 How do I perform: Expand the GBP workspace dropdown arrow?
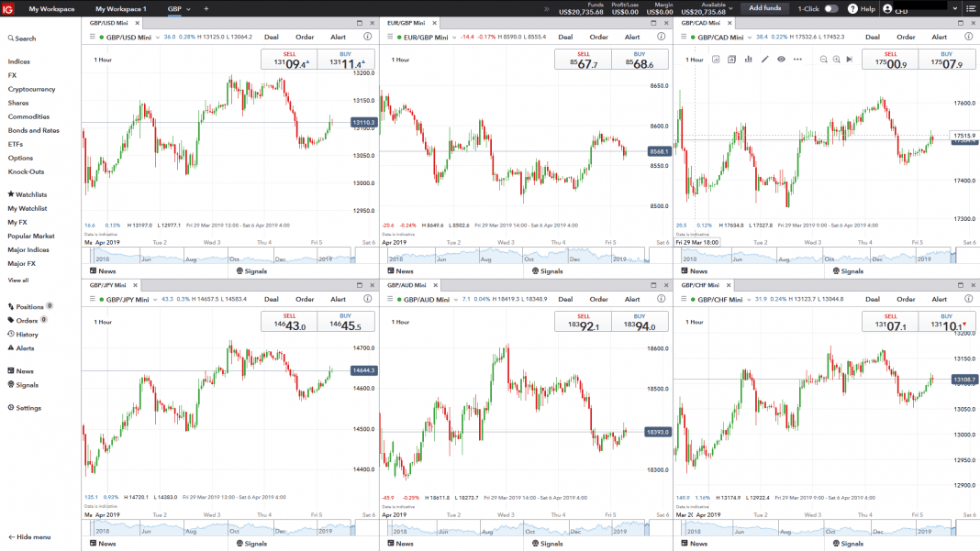coord(188,9)
